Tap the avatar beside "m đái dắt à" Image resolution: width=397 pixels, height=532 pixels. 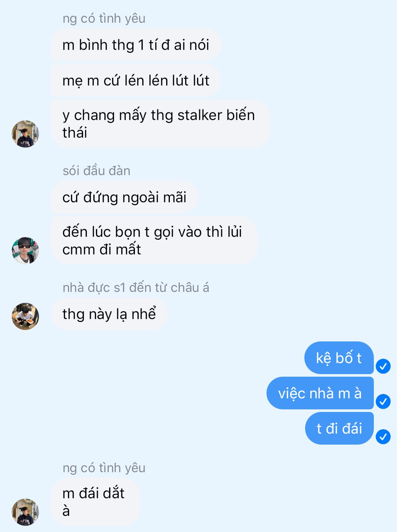[25, 512]
